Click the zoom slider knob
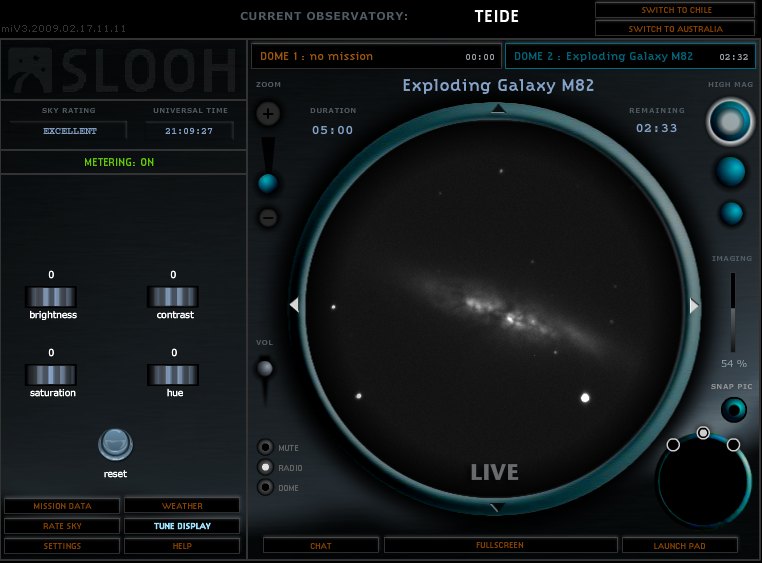 [x=267, y=183]
